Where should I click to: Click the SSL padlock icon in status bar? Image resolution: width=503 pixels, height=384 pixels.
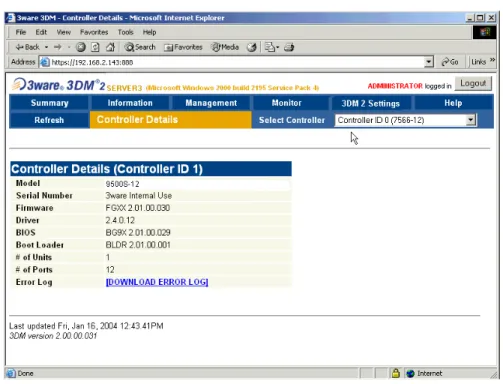pyautogui.click(x=395, y=373)
